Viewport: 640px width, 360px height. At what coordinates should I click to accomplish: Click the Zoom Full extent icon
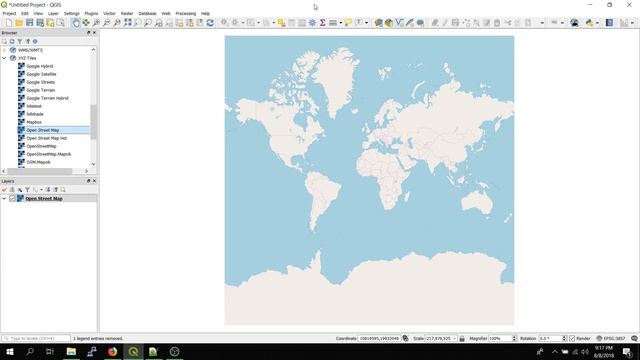128,23
